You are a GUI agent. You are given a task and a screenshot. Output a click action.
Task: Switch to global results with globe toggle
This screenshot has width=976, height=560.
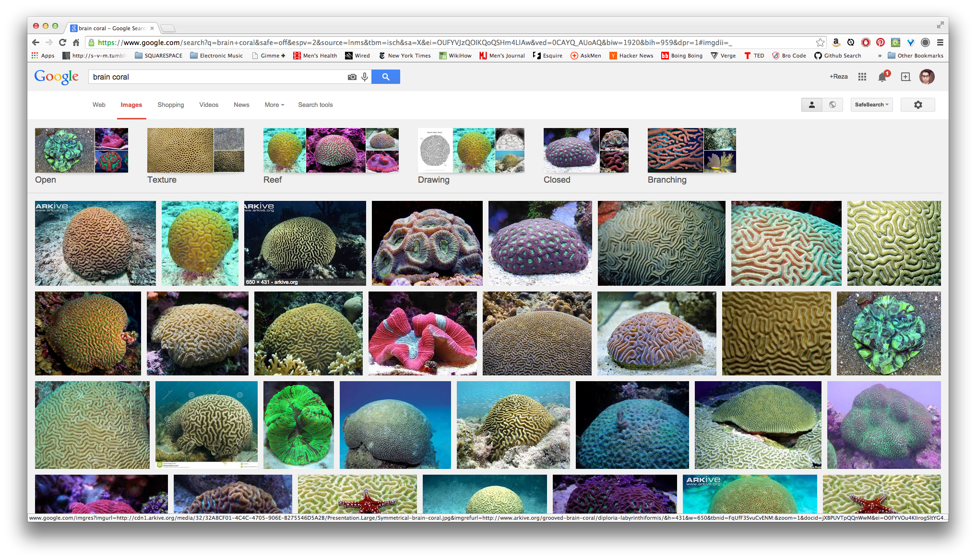[x=833, y=105]
